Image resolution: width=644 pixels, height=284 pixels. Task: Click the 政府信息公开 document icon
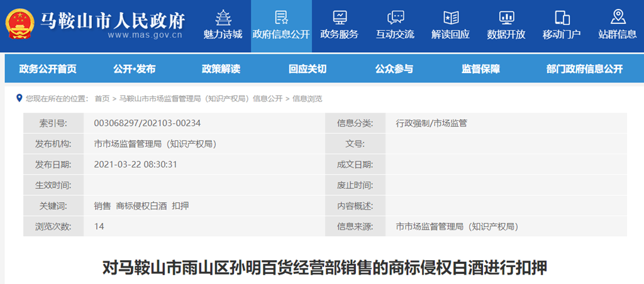[281, 18]
